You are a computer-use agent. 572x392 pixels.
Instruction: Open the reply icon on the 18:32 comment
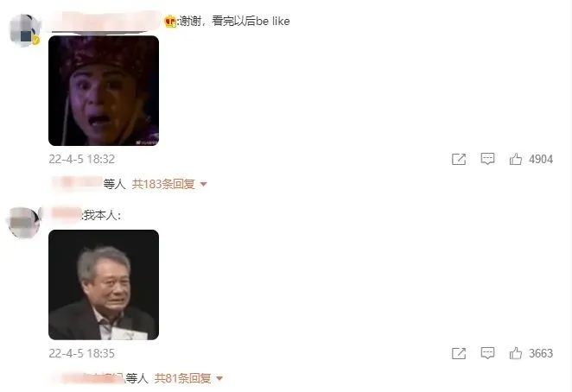tap(487, 159)
